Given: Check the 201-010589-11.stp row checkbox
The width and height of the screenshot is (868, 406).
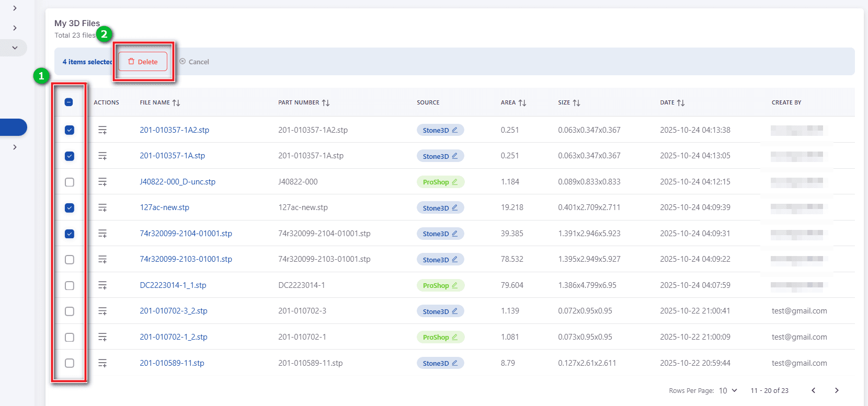Looking at the screenshot, I should [x=70, y=363].
